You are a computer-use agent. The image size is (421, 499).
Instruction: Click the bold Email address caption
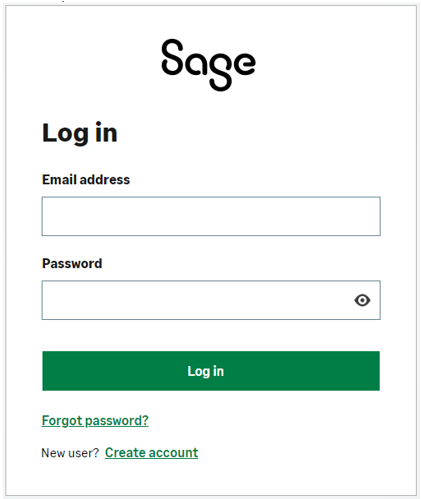(x=86, y=180)
